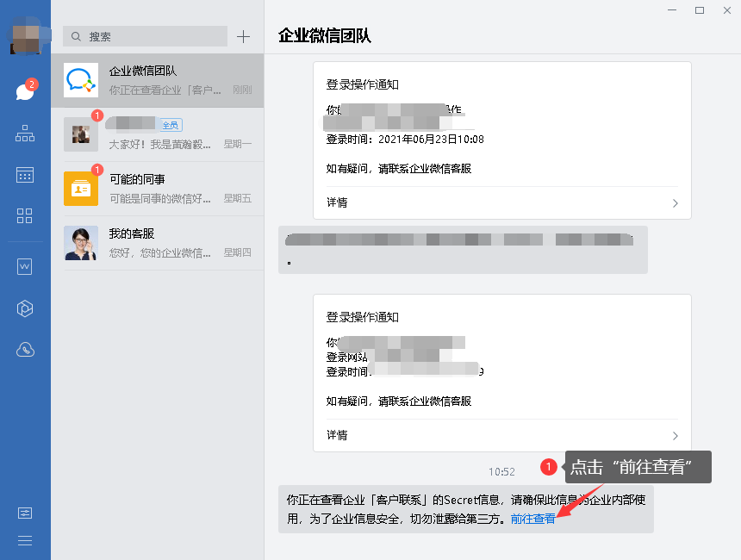Click the 全员 tag badge
The width and height of the screenshot is (741, 560).
tap(171, 125)
